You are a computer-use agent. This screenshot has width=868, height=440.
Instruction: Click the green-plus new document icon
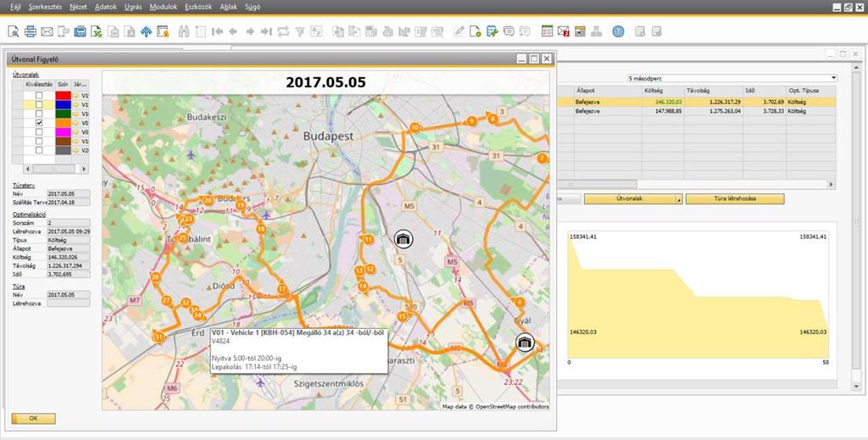click(475, 31)
